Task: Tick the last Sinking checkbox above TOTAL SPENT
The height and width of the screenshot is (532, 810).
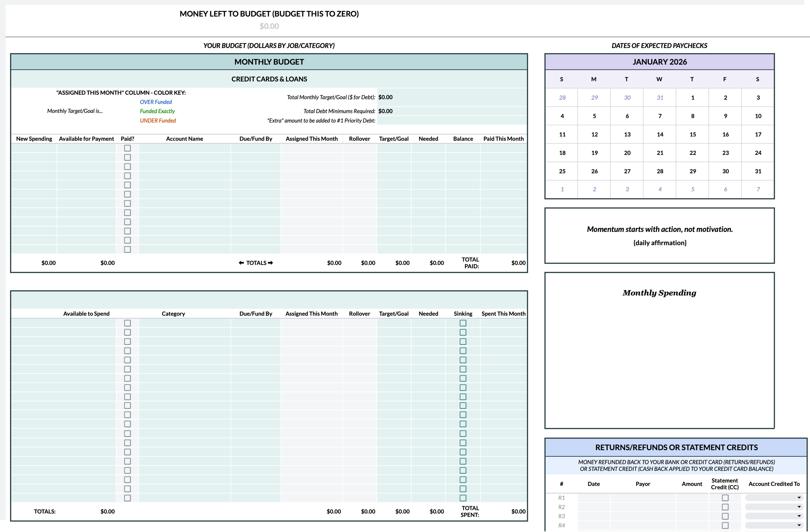Action: (x=463, y=498)
